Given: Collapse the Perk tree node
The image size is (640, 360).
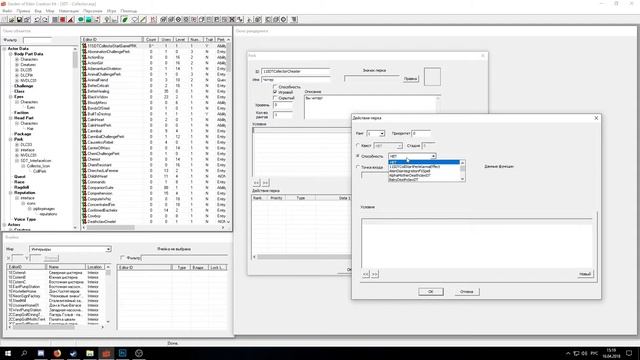Looking at the screenshot, I should tap(11, 139).
